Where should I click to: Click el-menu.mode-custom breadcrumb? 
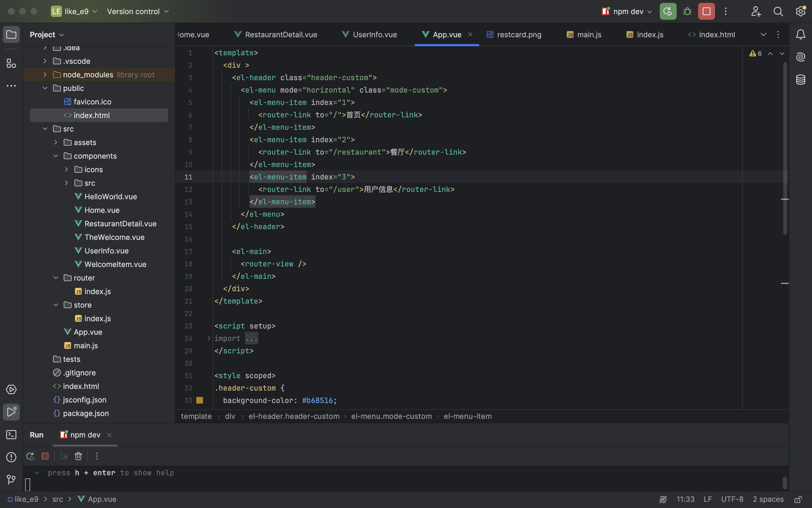pyautogui.click(x=391, y=416)
